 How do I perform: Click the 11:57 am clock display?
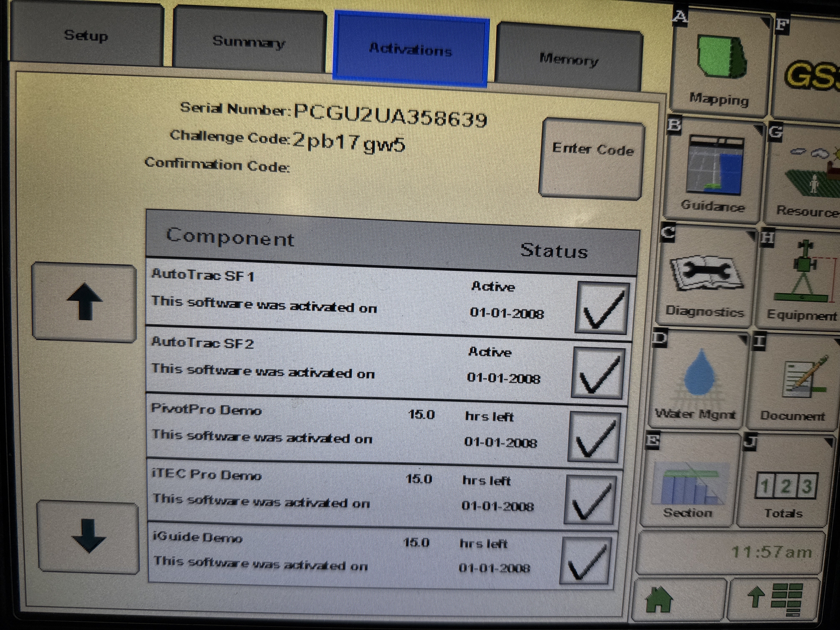tap(772, 552)
